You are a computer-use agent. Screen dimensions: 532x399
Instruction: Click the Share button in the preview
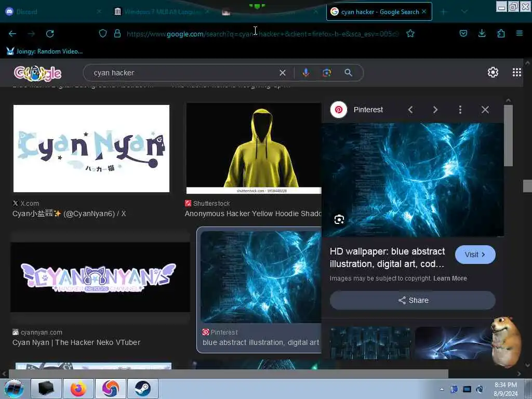(x=413, y=300)
